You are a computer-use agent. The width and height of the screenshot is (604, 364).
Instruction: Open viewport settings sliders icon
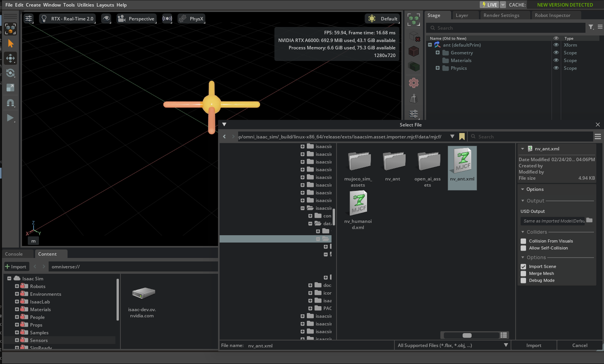pos(29,19)
